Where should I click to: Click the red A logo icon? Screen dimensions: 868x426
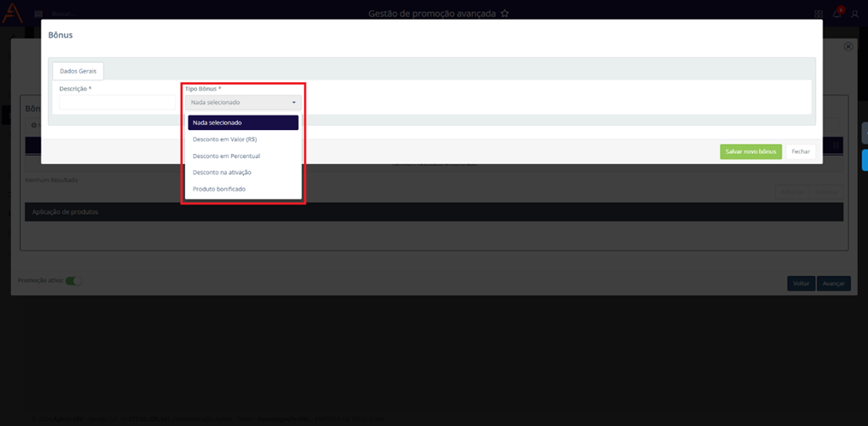pos(12,13)
